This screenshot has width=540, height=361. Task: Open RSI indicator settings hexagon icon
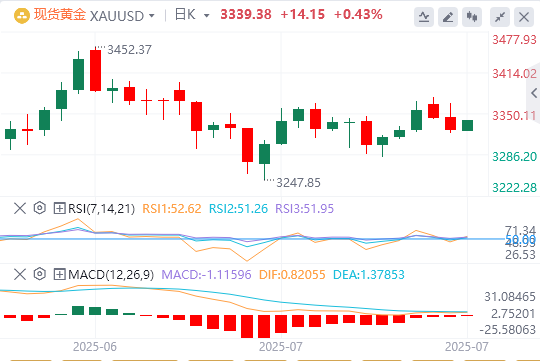[40, 208]
